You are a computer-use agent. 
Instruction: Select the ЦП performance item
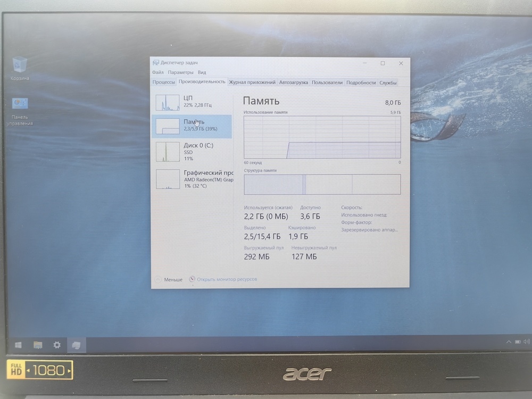click(x=193, y=102)
